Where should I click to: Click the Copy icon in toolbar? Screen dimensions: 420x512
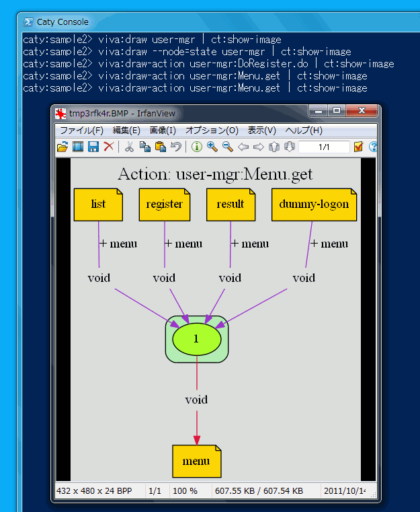coord(144,147)
